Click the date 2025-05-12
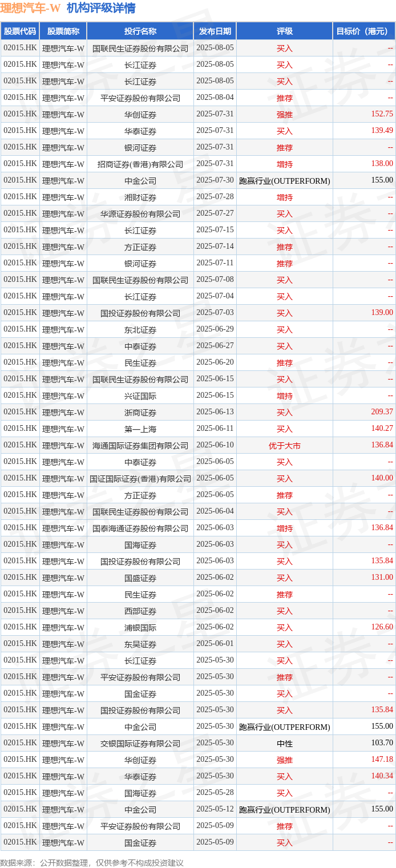This screenshot has height=868, width=396. coord(215,809)
